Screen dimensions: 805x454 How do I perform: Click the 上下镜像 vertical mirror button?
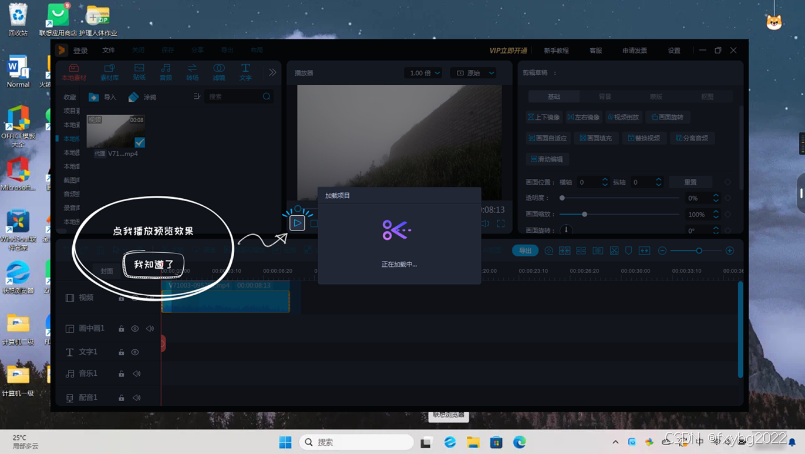click(547, 117)
